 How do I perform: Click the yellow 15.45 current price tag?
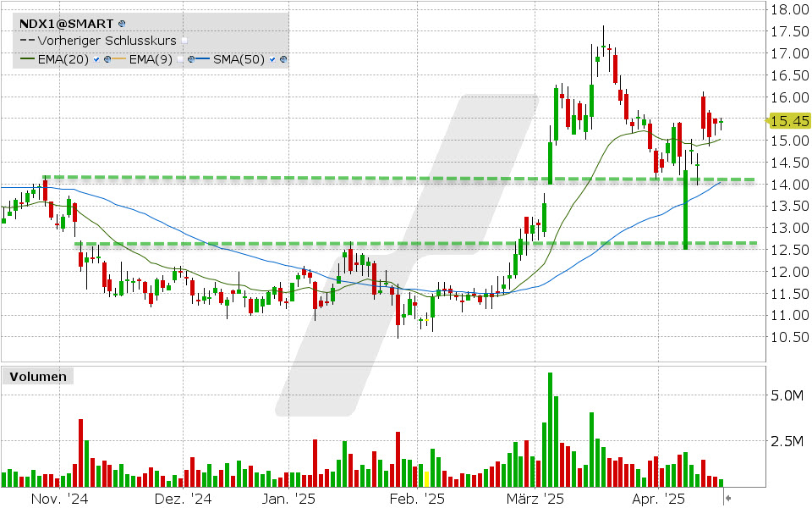[789, 121]
